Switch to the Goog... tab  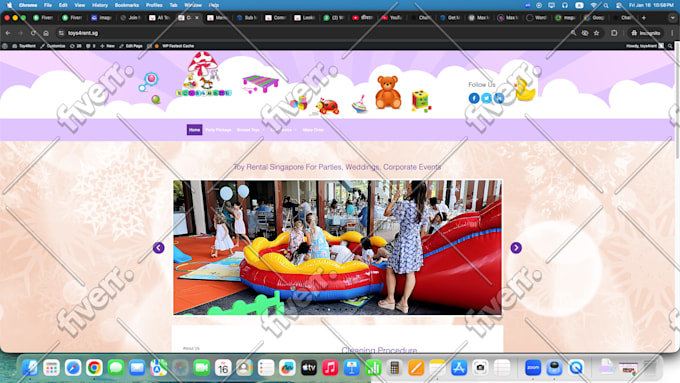[x=595, y=18]
